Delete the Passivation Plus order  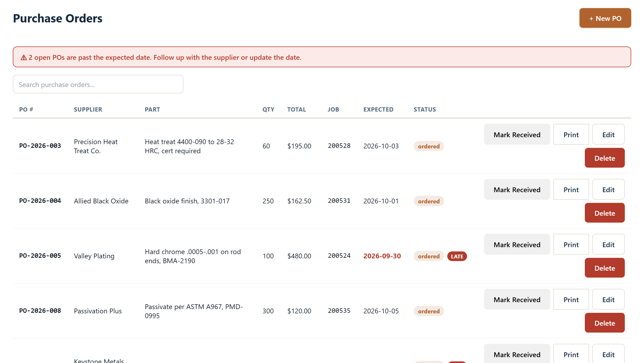click(x=605, y=323)
